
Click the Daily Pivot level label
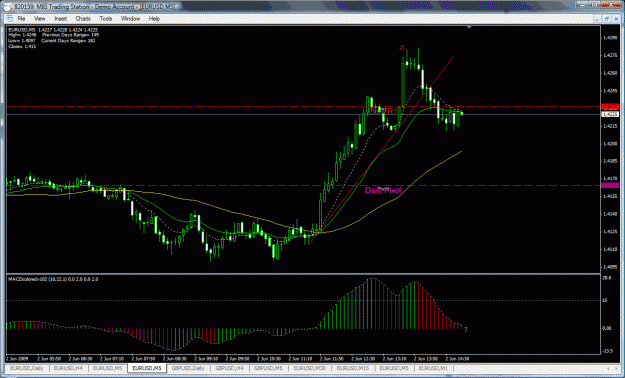tap(383, 191)
